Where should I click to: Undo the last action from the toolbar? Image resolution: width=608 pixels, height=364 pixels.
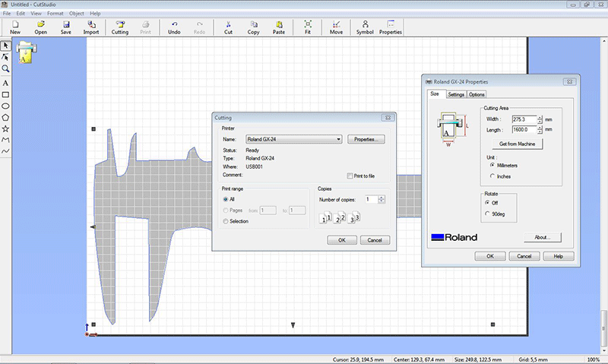(174, 27)
